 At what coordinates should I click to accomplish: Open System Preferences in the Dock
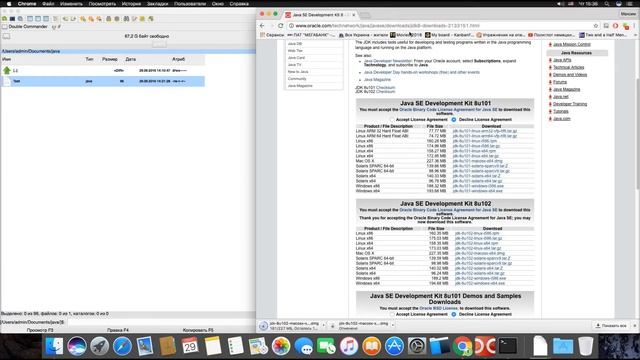pos(417,346)
